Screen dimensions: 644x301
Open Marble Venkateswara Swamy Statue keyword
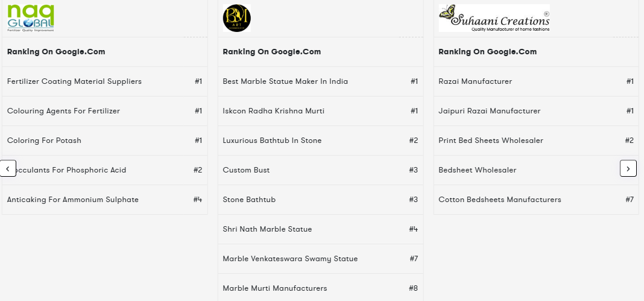(290, 259)
